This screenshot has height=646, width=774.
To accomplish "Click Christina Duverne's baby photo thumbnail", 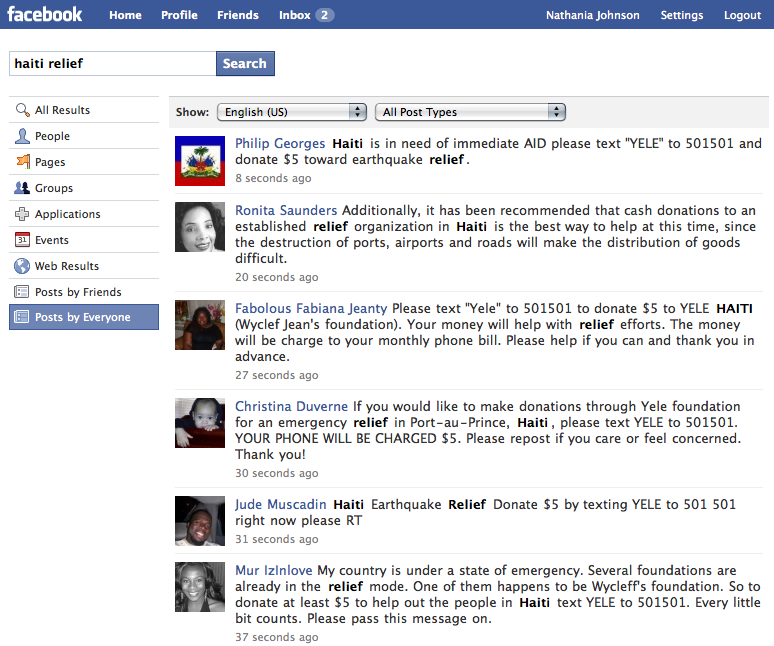I will [200, 423].
